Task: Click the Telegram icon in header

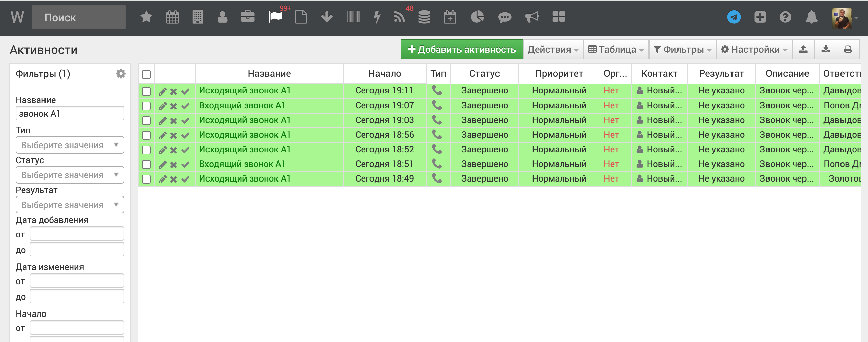Action: [x=734, y=17]
